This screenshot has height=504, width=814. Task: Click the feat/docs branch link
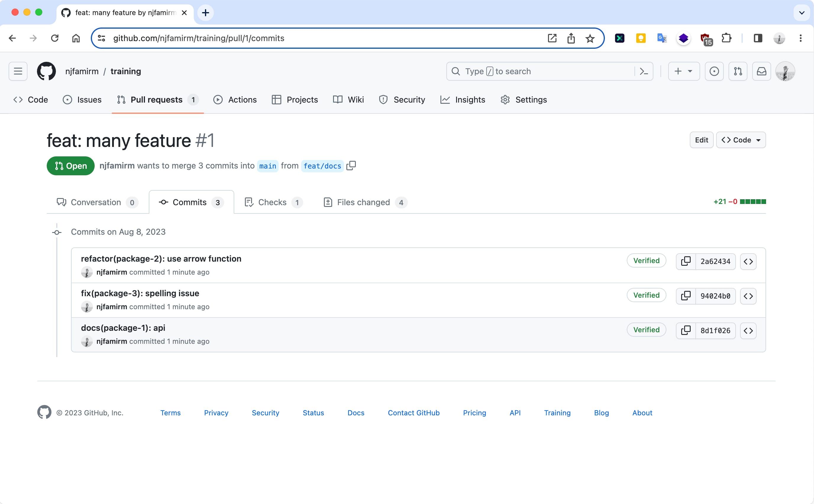tap(322, 166)
